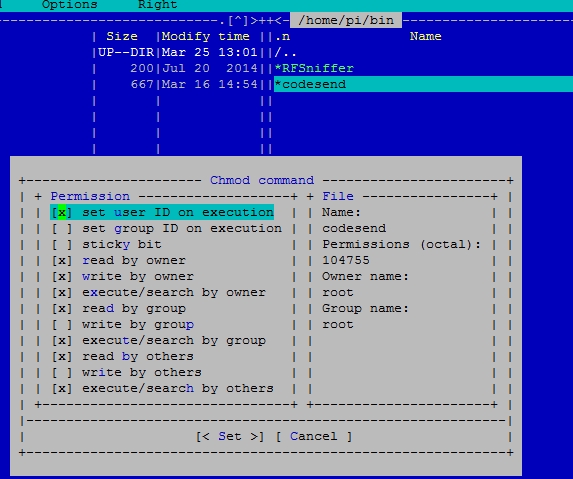573x479 pixels.
Task: Click the File group label
Action: 338,196
